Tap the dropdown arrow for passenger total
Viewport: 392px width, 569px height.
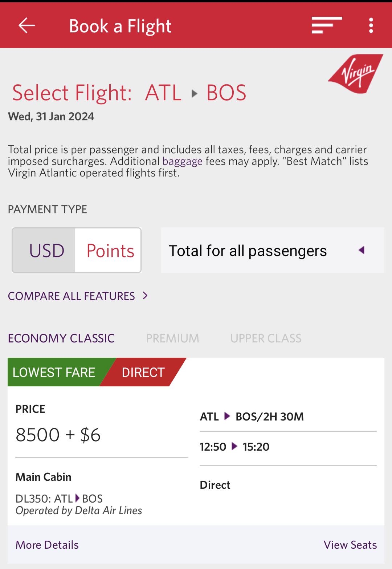(x=362, y=250)
